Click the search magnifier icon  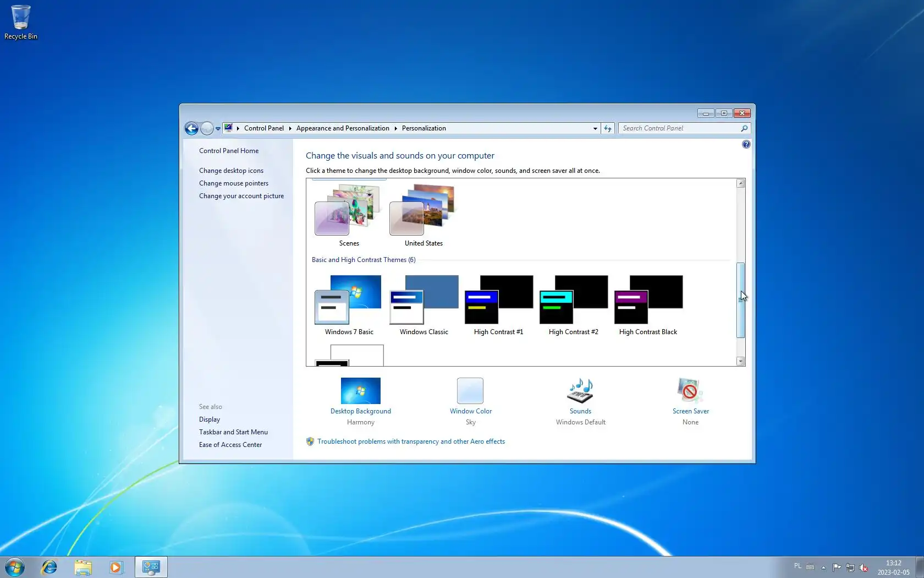[744, 128]
